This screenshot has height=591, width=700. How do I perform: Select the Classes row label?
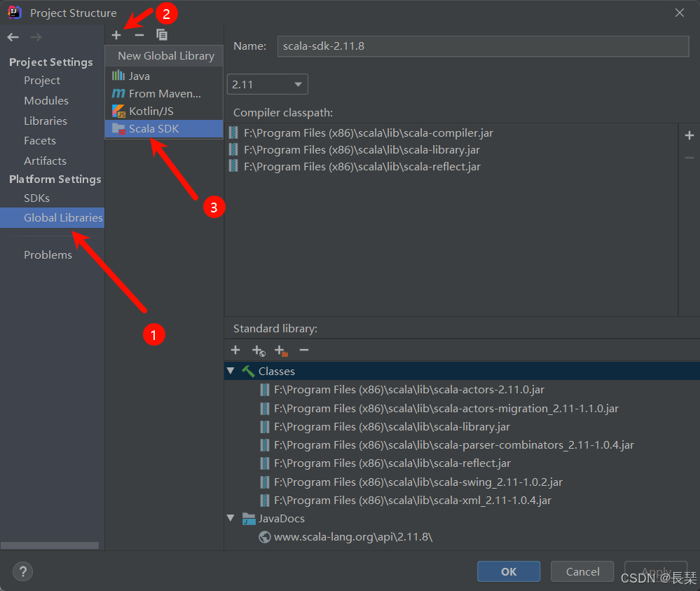tap(276, 372)
